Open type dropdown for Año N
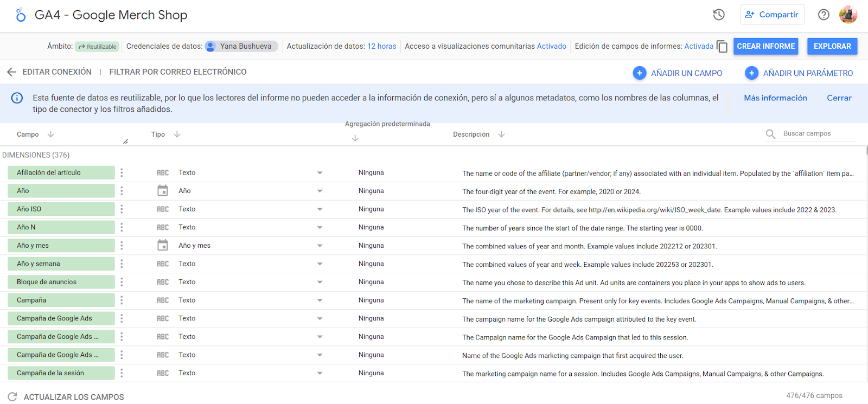The width and height of the screenshot is (868, 404). tap(320, 228)
